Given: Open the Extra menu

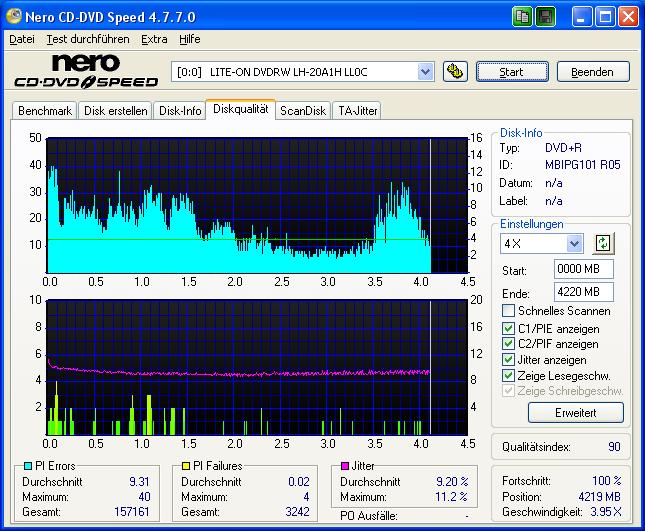Looking at the screenshot, I should (x=154, y=39).
